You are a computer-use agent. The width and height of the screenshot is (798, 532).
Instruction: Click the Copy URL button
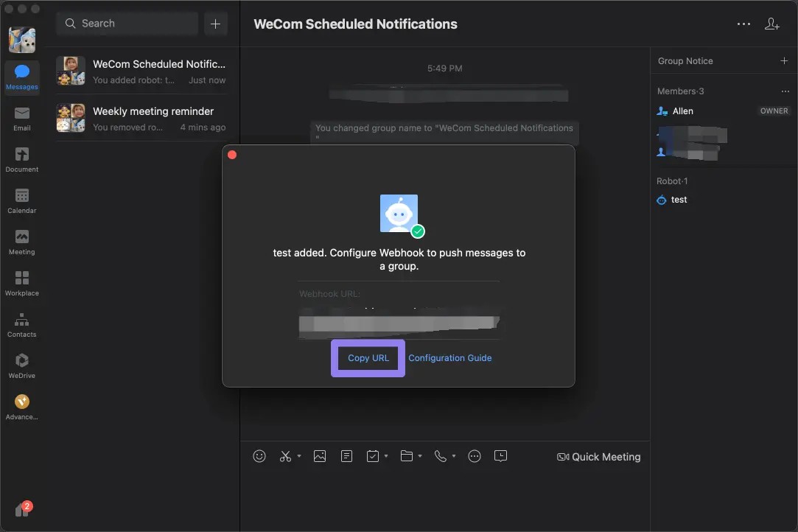click(368, 358)
